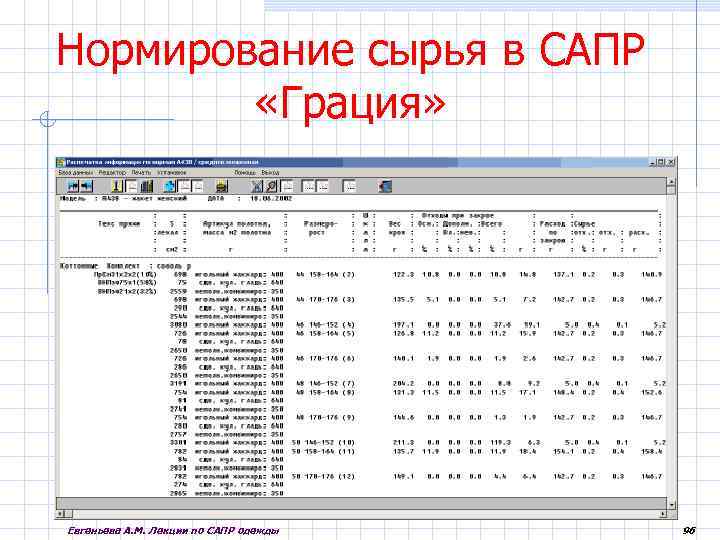720x540 pixels.
Task: Click the horizontal scrollbar left arrow
Action: click(x=60, y=514)
